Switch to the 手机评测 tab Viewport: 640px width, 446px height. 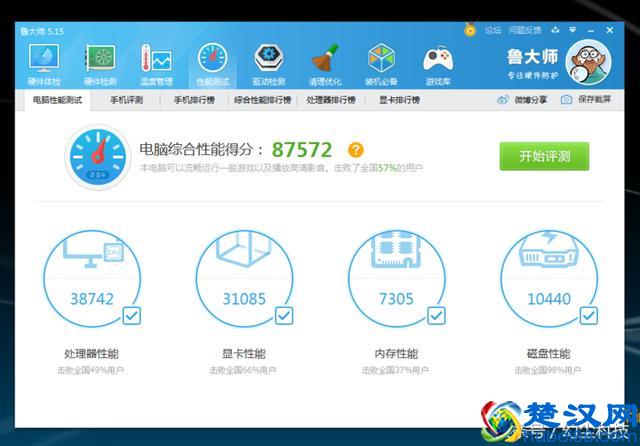click(x=127, y=100)
